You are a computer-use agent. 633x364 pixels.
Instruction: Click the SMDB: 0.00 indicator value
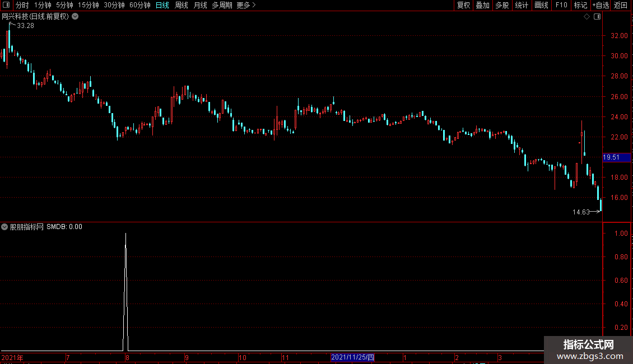tap(64, 227)
